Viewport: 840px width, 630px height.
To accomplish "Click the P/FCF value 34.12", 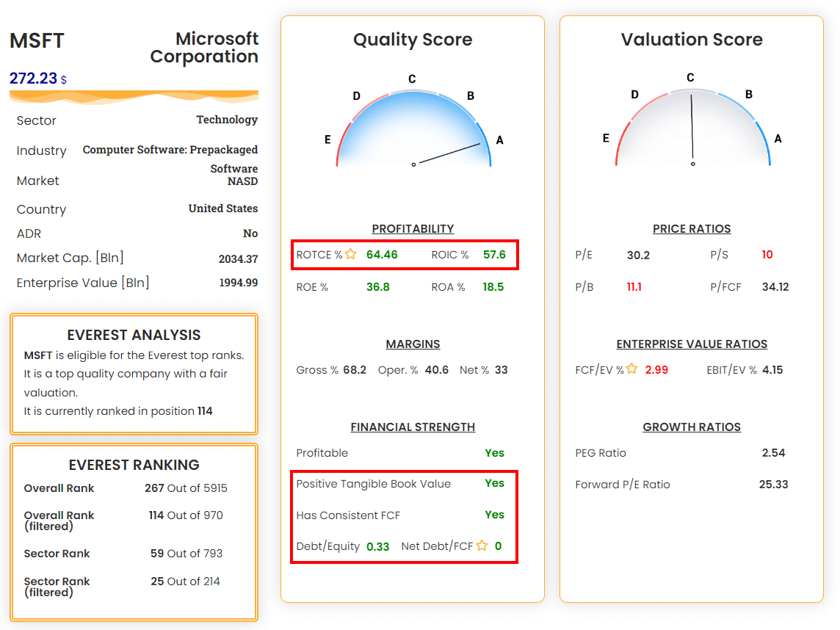I will click(x=775, y=287).
